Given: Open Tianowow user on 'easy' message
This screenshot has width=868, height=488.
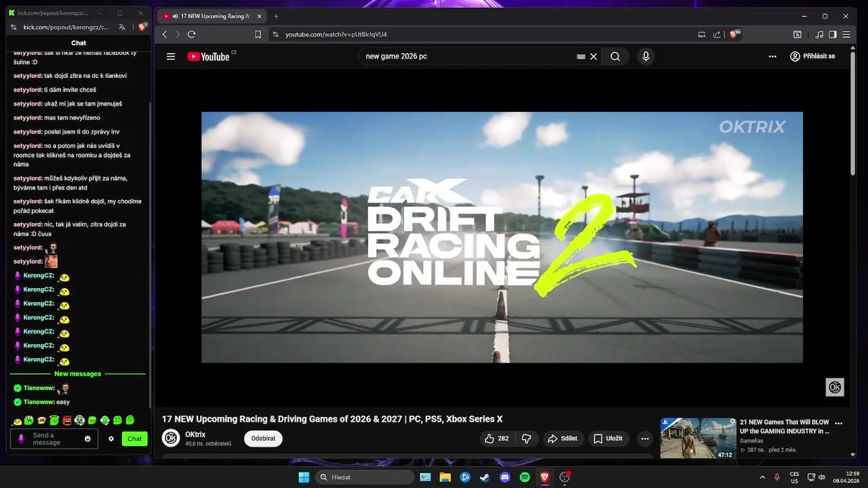Looking at the screenshot, I should 39,402.
